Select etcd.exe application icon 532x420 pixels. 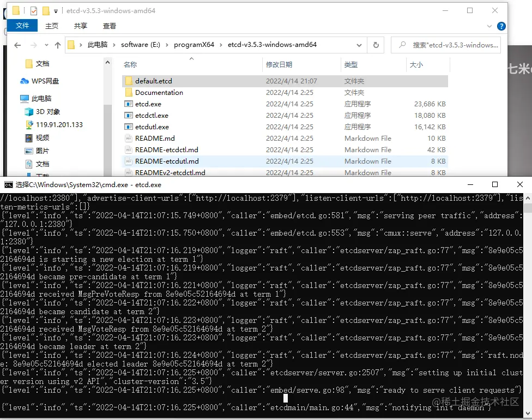click(x=129, y=104)
